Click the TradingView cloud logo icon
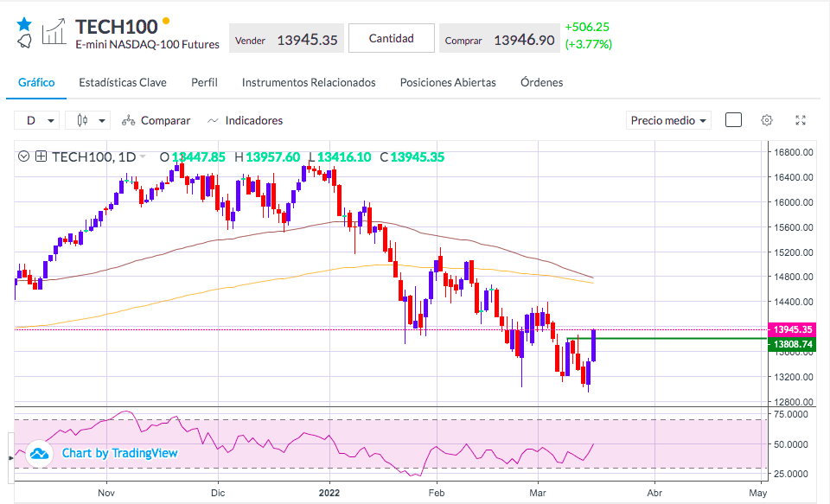Viewport: 830px width, 504px height. coord(40,454)
